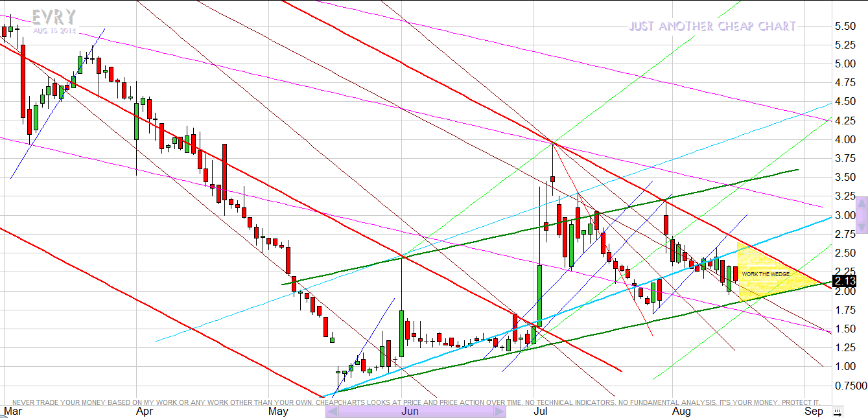Click the scroll-to-latest arrow icon at bottom right
This screenshot has height=418, width=868.
838,412
